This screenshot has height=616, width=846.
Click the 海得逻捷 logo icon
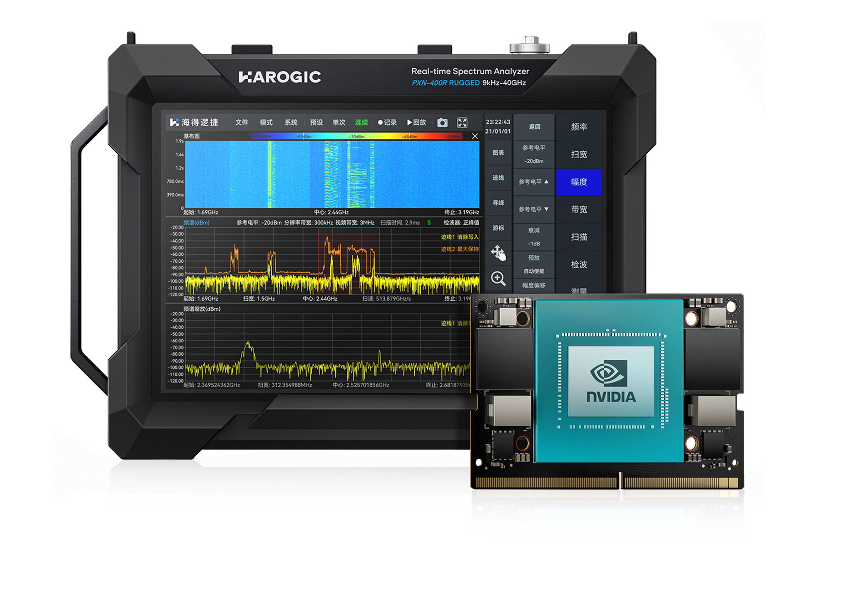point(174,123)
